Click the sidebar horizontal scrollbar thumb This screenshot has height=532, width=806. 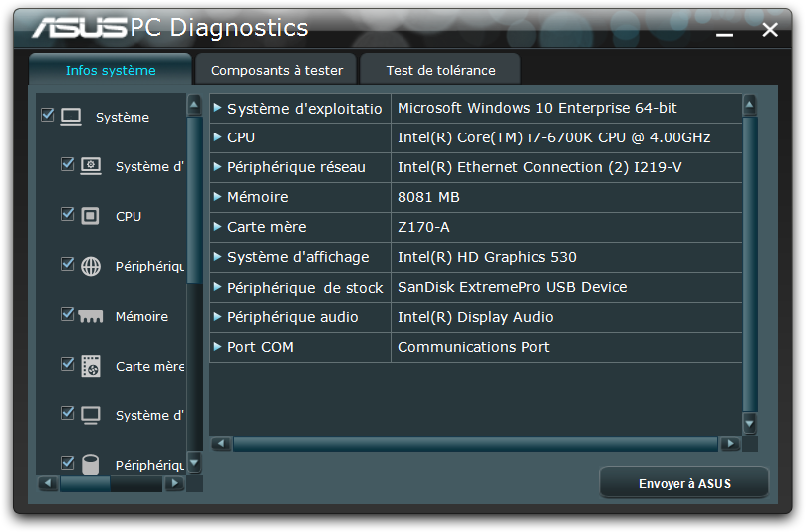coord(85,483)
